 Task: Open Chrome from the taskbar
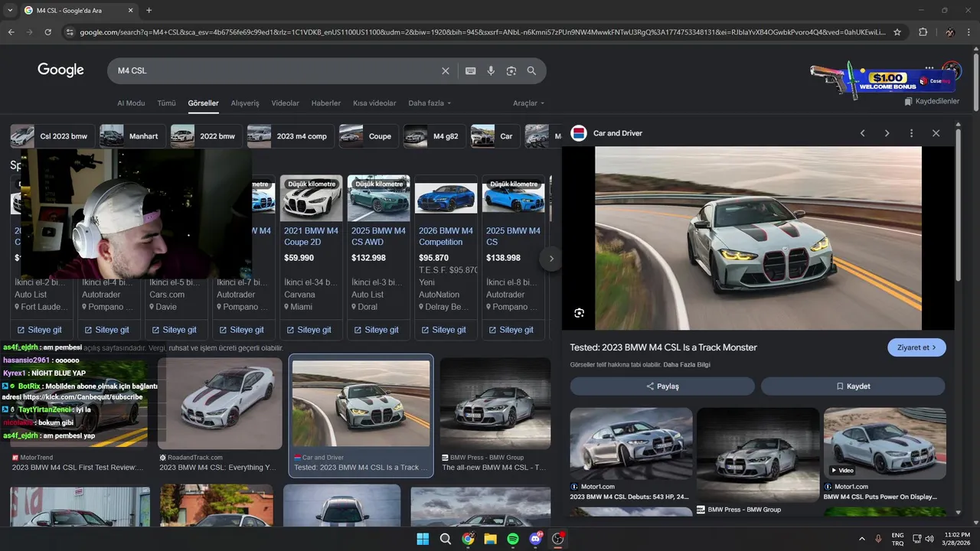(x=468, y=539)
